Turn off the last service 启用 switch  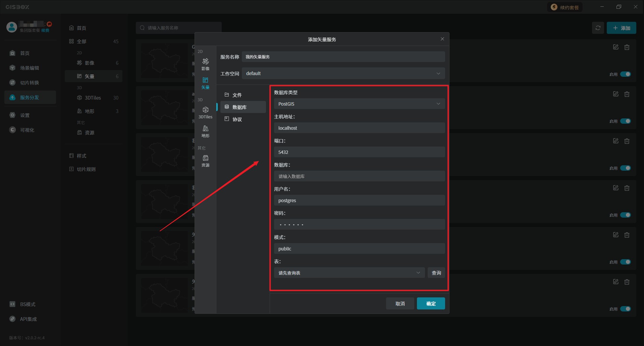[x=625, y=309]
